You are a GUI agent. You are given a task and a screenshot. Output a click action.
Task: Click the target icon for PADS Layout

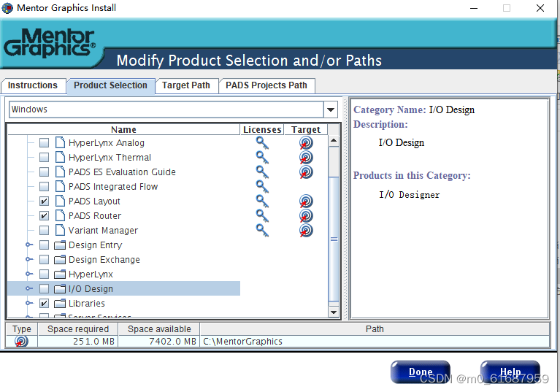pyautogui.click(x=306, y=201)
